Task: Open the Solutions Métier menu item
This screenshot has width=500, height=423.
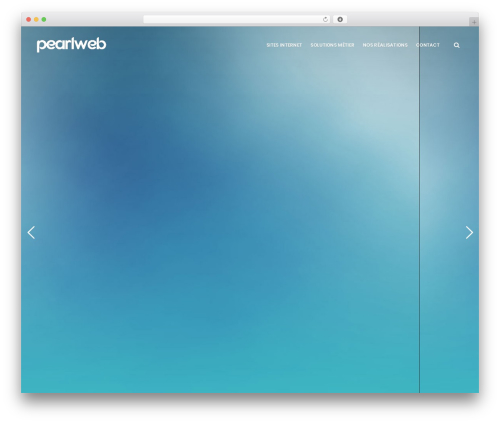Action: pos(332,45)
